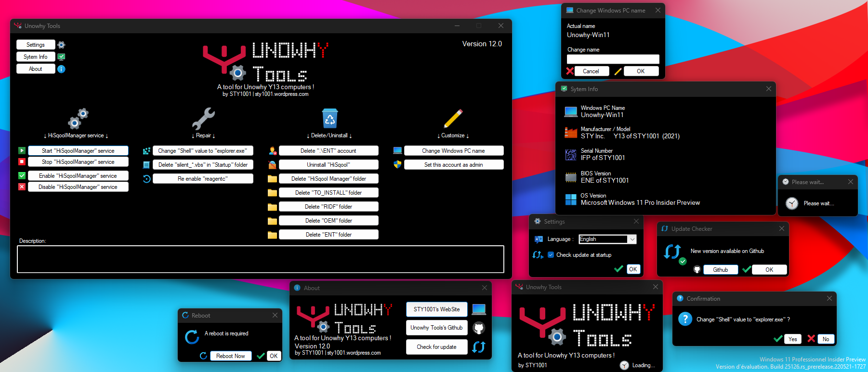Open the Settings button in Unowhy Tools
This screenshot has height=372, width=868.
[36, 45]
